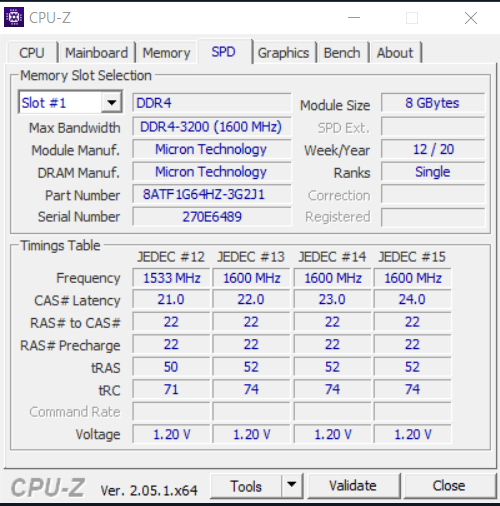Screen dimensions: 500x506
Task: Click the empty SPD Ext. field
Action: [433, 126]
